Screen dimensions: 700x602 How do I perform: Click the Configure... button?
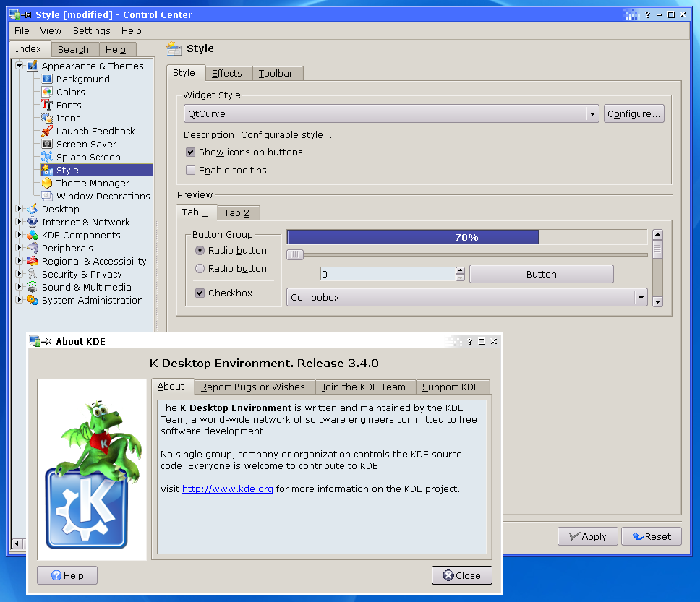click(x=634, y=113)
